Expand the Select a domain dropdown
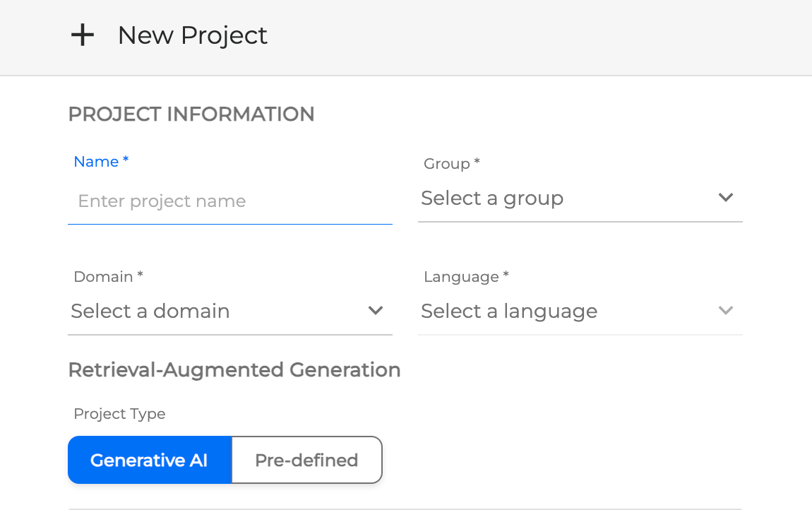This screenshot has width=812, height=510. coord(212,312)
